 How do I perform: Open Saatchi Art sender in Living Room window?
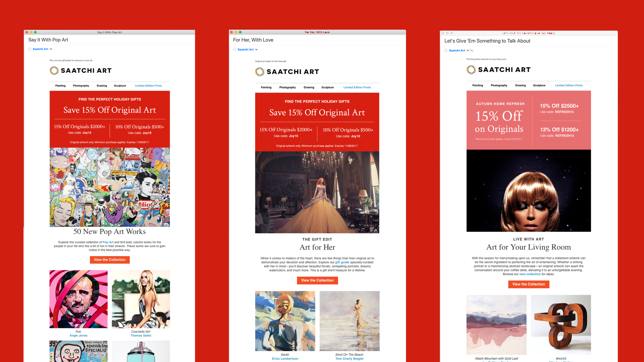click(457, 50)
